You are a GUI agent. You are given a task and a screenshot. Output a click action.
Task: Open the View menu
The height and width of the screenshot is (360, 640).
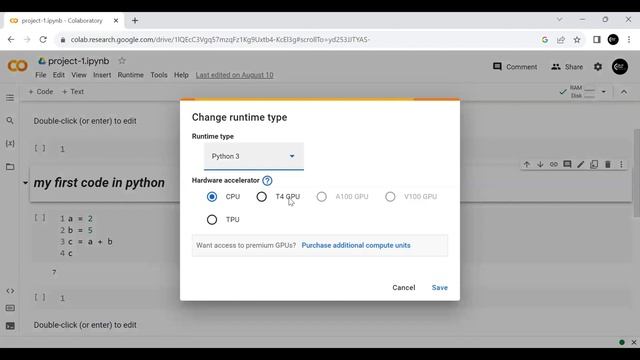coord(79,75)
